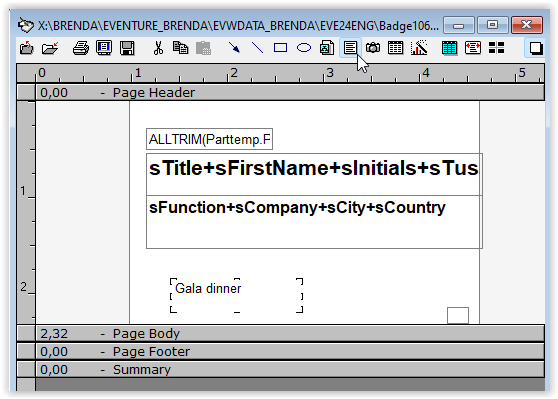Open the print preview icon
Image resolution: width=558 pixels, height=399 pixels.
tap(104, 48)
